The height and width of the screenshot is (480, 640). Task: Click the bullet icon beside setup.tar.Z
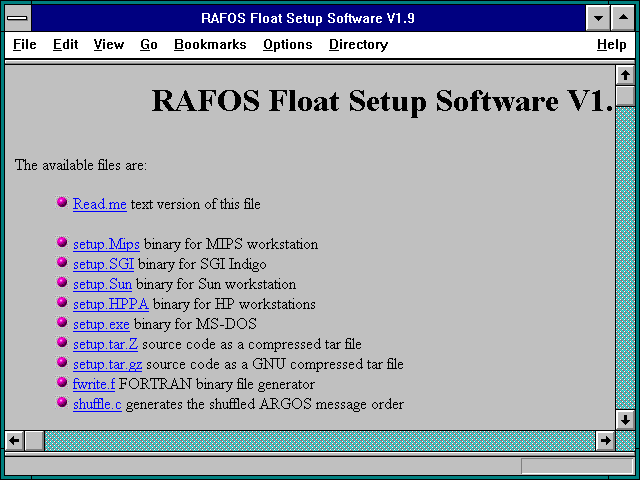[62, 342]
